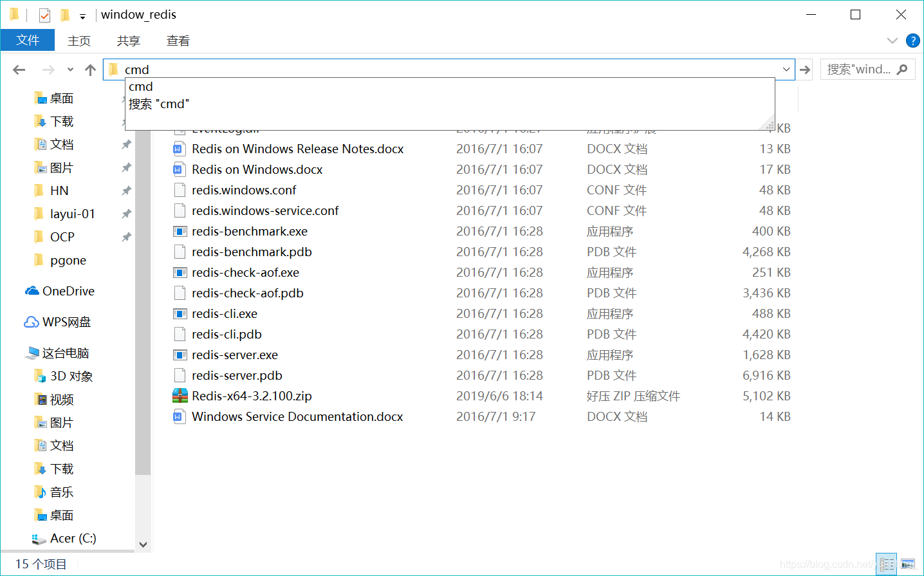
Task: Click the Properties quick access checkmark icon
Action: tap(44, 14)
